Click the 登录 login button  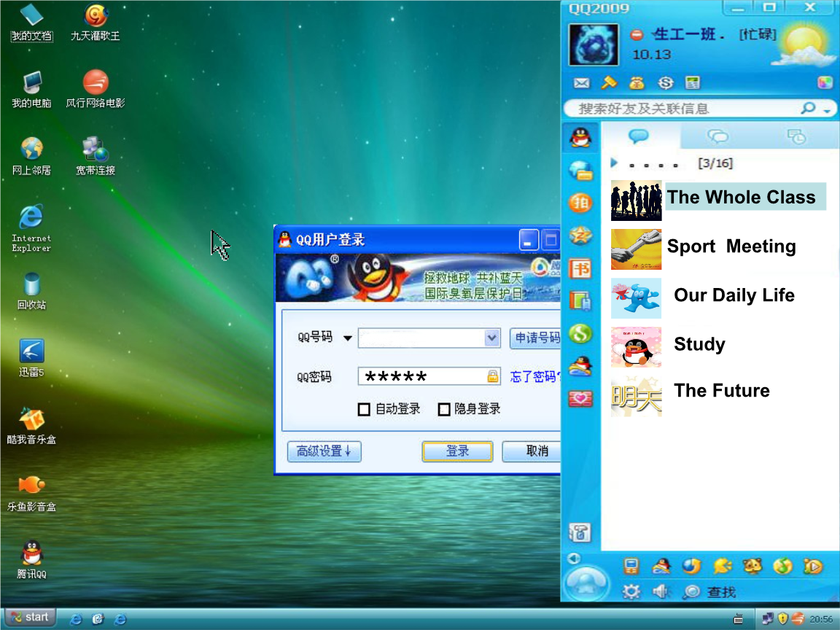[457, 451]
